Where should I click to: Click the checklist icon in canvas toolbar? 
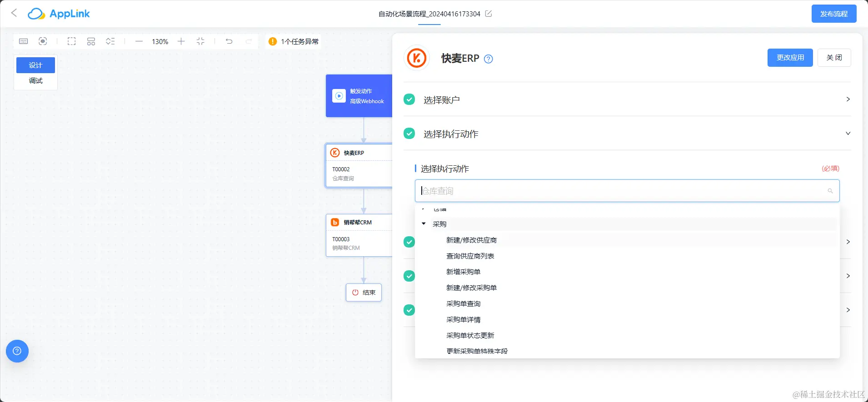coord(110,41)
